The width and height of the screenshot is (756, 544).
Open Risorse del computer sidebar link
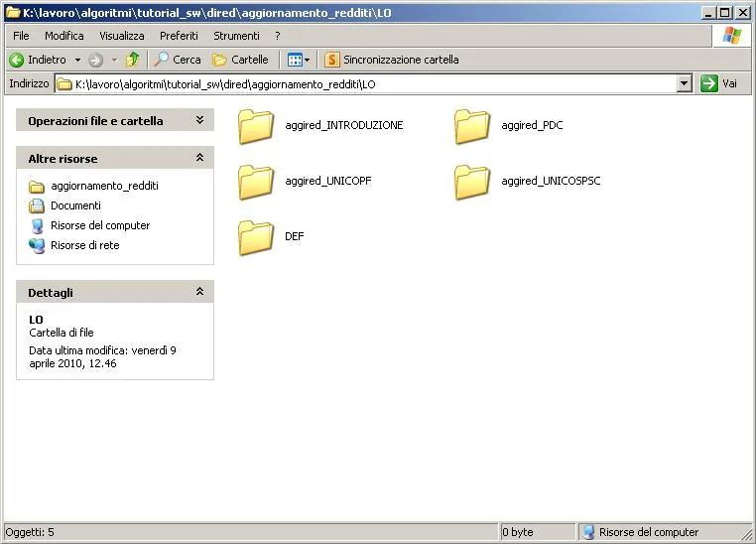tap(89, 225)
